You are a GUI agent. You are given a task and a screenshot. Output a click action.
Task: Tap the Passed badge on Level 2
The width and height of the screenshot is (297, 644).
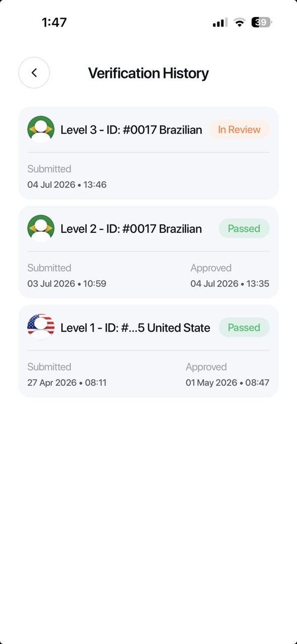[x=244, y=229]
